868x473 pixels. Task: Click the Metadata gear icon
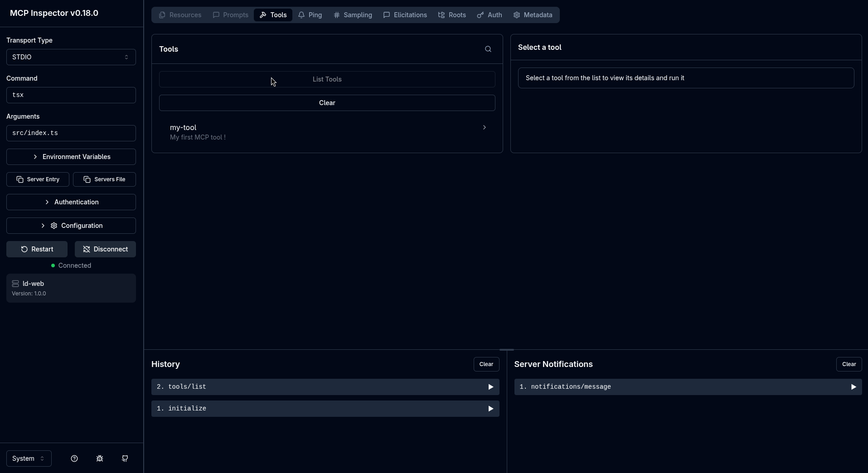click(517, 15)
